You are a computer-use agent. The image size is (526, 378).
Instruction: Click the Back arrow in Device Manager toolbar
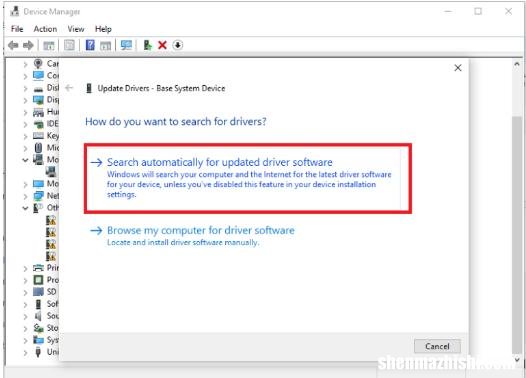pos(13,45)
